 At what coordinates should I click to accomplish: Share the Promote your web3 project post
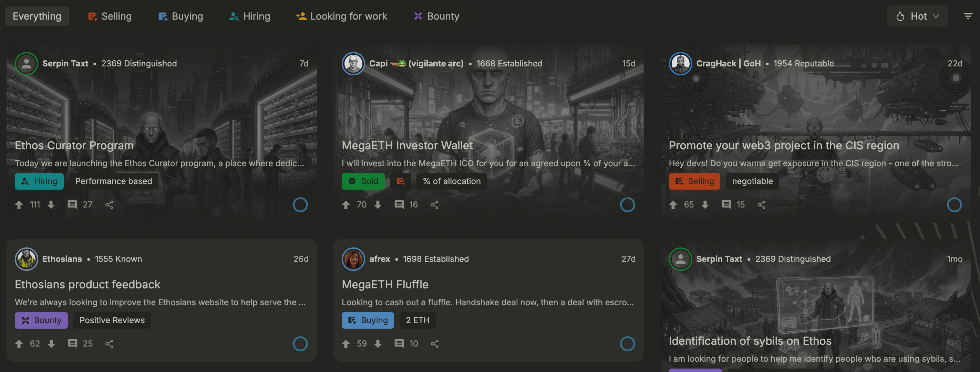[x=761, y=205]
